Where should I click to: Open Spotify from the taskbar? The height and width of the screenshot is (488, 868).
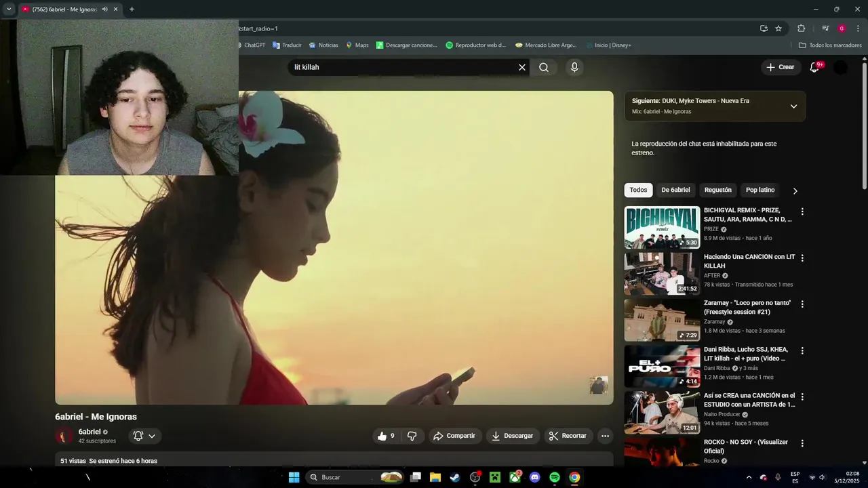tap(555, 477)
